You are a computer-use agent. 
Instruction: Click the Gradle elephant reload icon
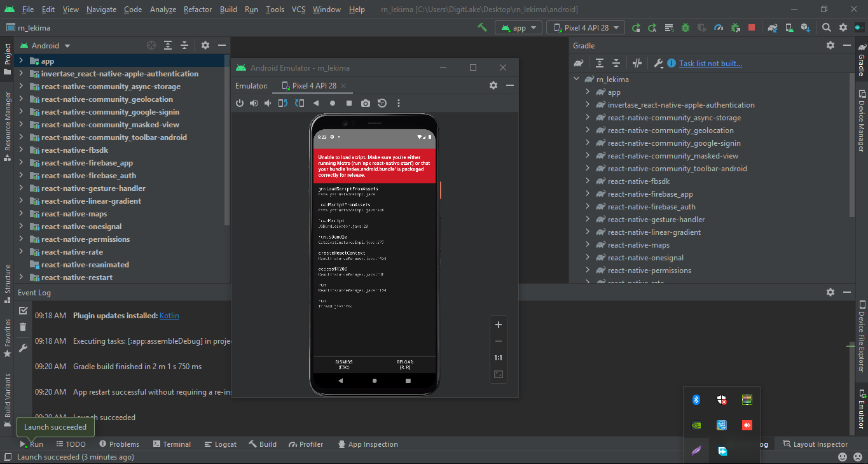click(x=578, y=63)
